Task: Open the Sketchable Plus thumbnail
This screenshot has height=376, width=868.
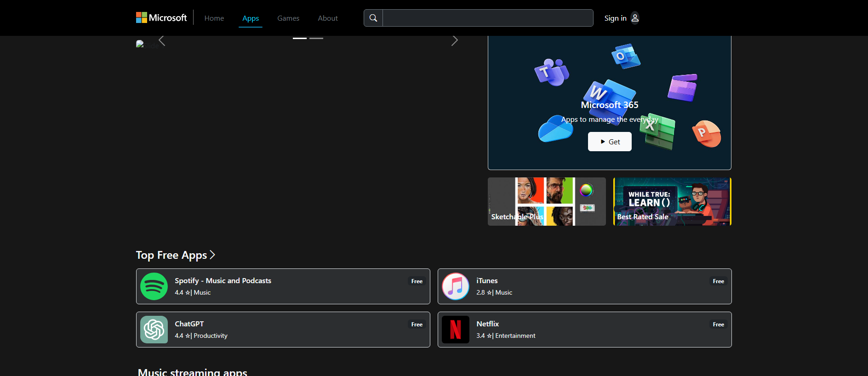Action: [x=547, y=201]
